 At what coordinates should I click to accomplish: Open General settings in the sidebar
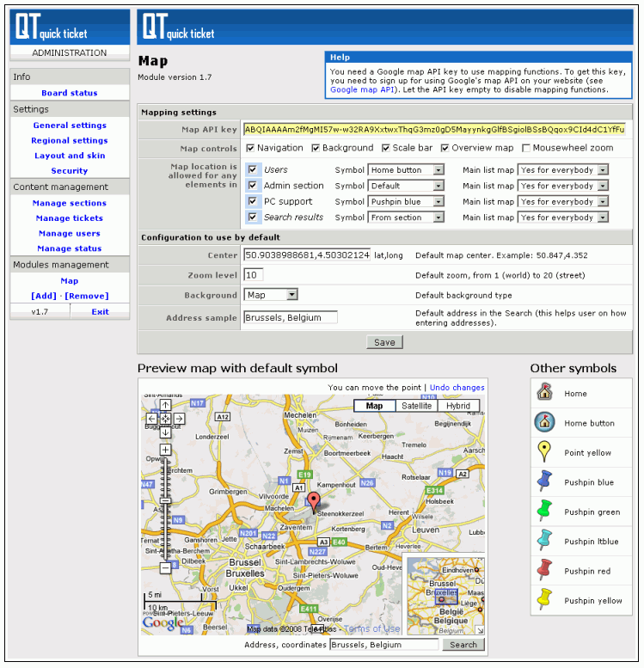70,126
